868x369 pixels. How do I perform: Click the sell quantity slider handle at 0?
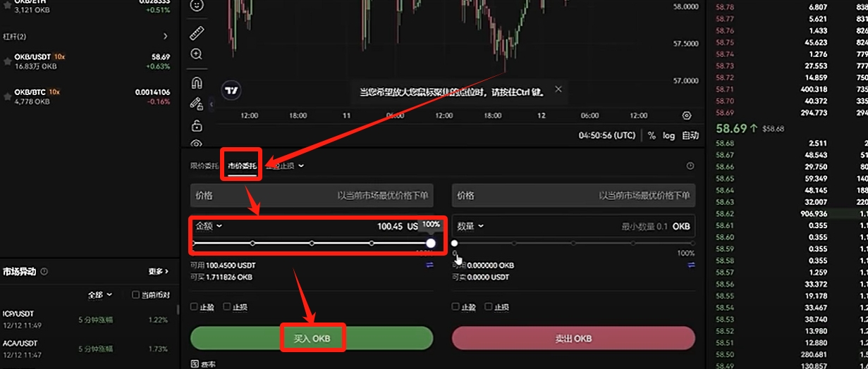point(454,243)
